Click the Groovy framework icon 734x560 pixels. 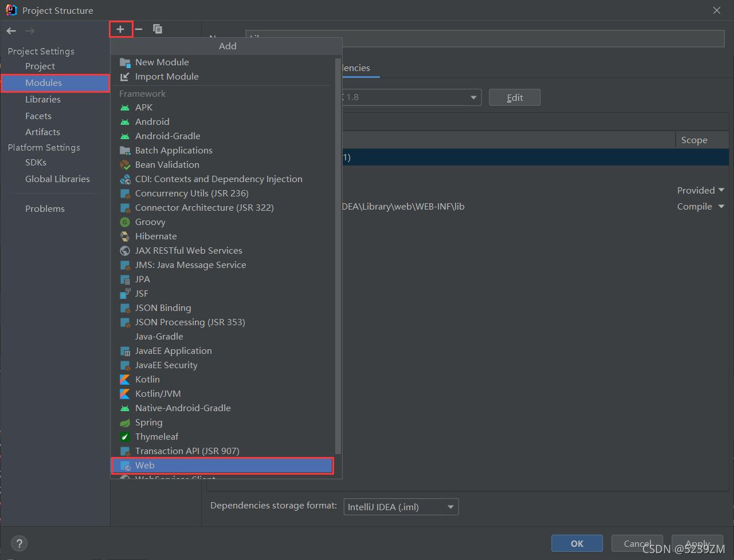point(125,222)
